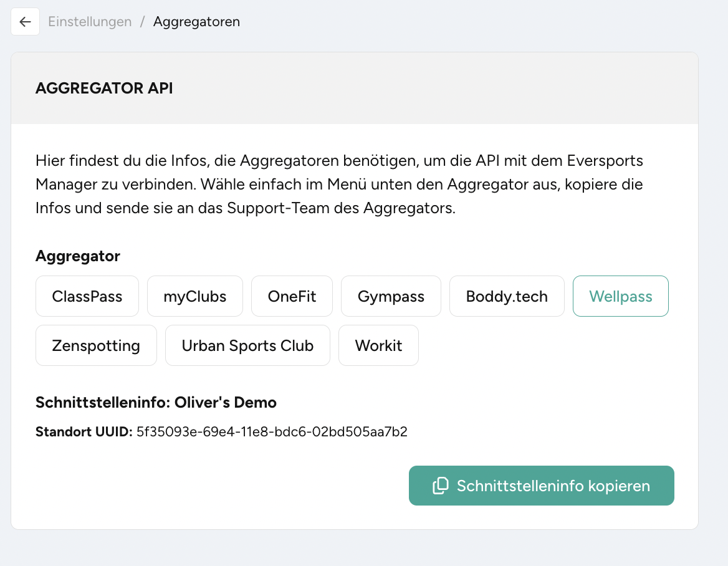Click the Aggregator section label
Screen dimensions: 728x566
tap(78, 256)
